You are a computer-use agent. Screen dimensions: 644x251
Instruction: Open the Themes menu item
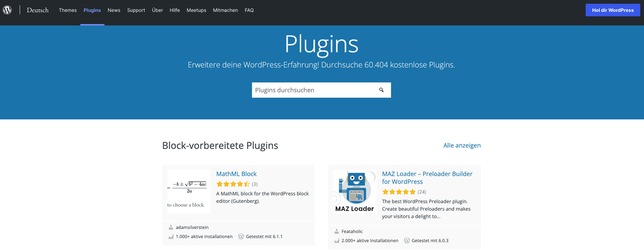coord(68,10)
